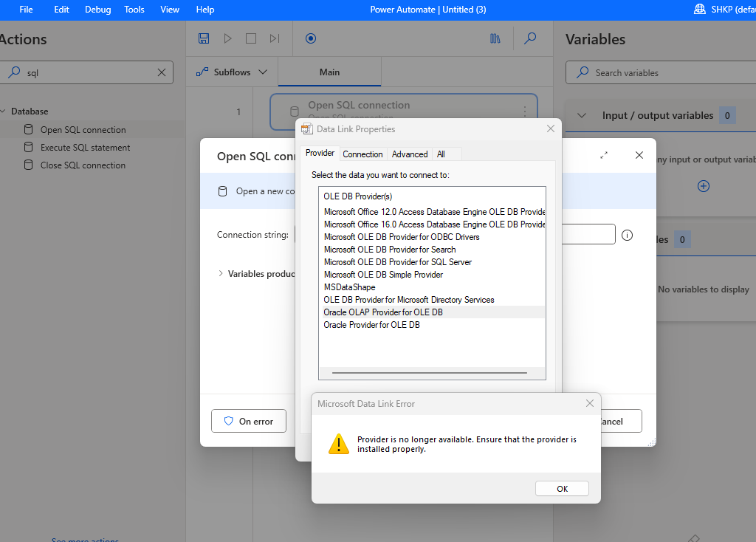756x542 pixels.
Task: Start the recorder icon
Action: (x=311, y=38)
